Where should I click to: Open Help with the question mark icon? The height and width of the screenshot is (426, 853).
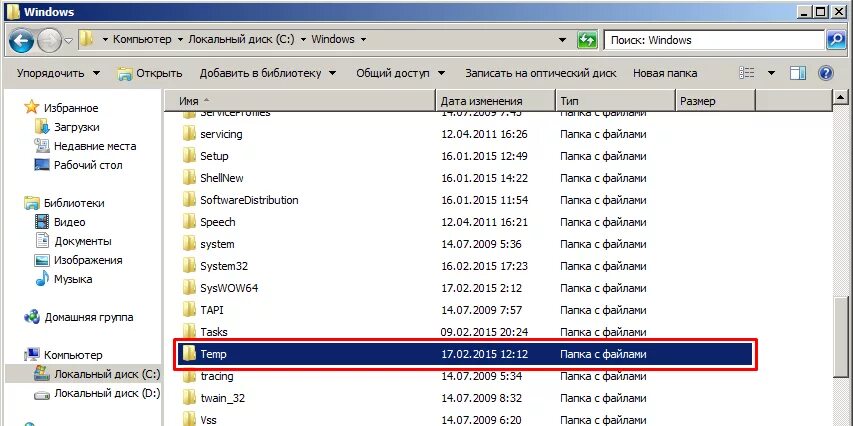tap(826, 73)
